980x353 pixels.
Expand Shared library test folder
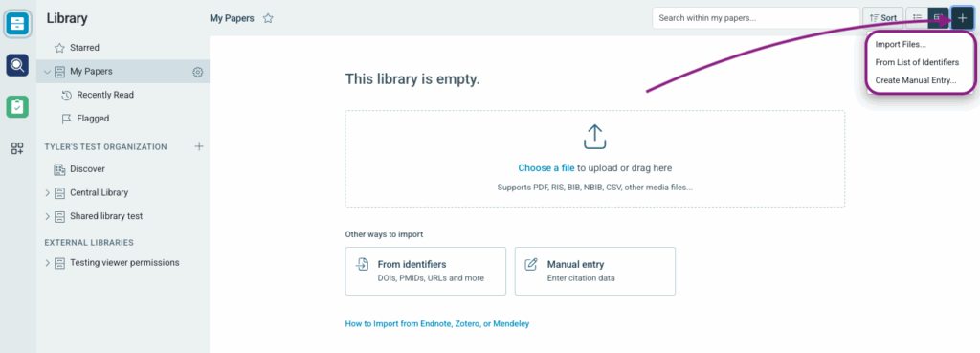point(47,216)
